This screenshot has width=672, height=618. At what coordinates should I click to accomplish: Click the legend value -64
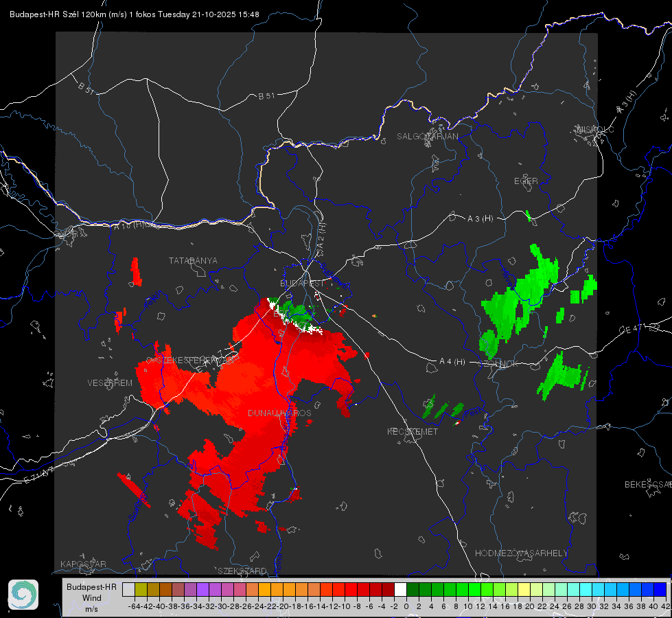(x=135, y=606)
